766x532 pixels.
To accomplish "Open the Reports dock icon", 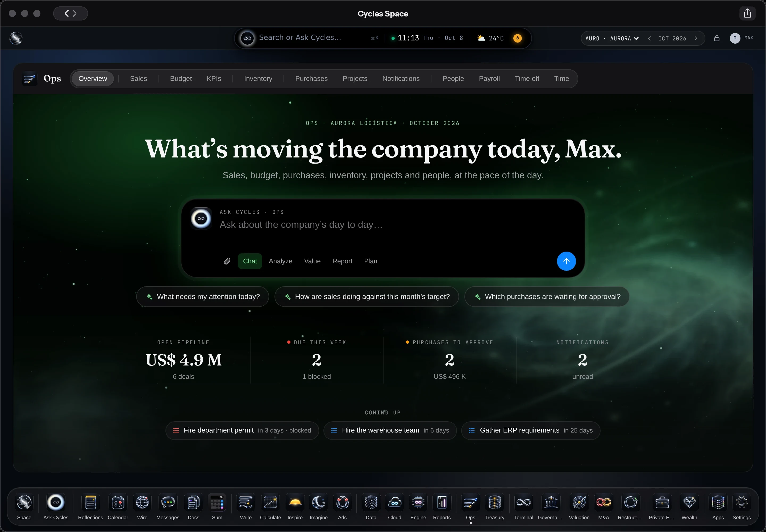I will click(x=442, y=502).
